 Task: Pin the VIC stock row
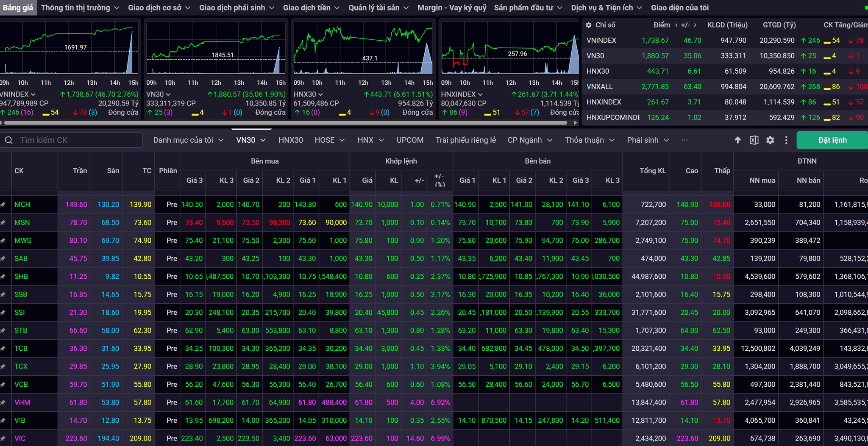click(3, 438)
